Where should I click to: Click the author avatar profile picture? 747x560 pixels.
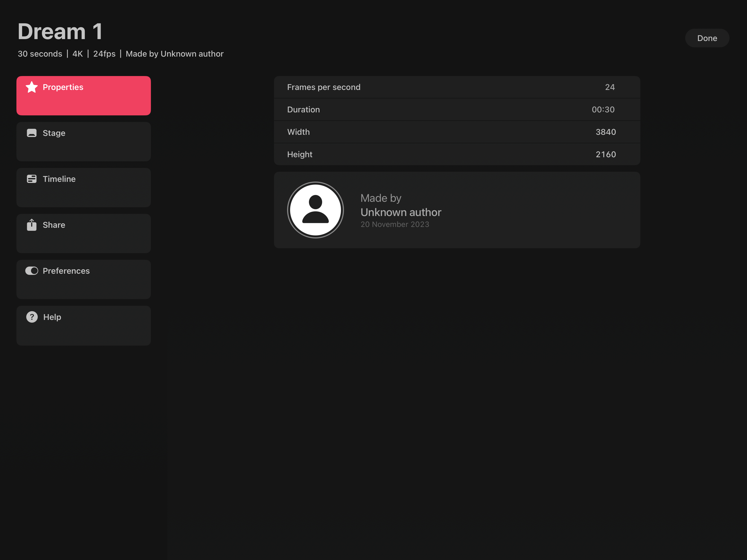[x=315, y=210]
